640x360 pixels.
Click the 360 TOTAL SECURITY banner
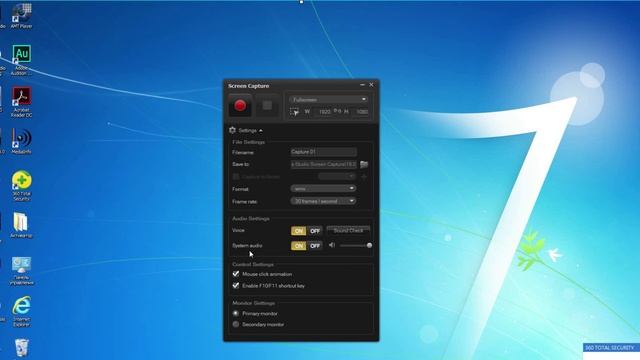tap(611, 348)
